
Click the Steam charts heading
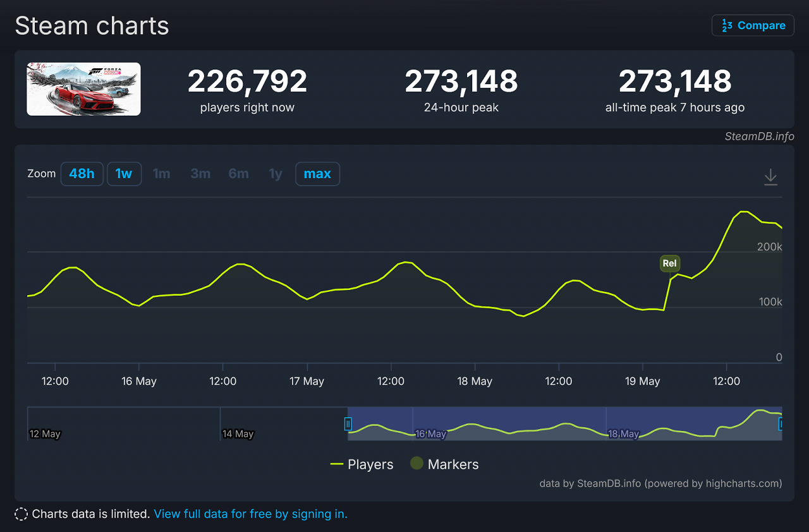tap(92, 26)
